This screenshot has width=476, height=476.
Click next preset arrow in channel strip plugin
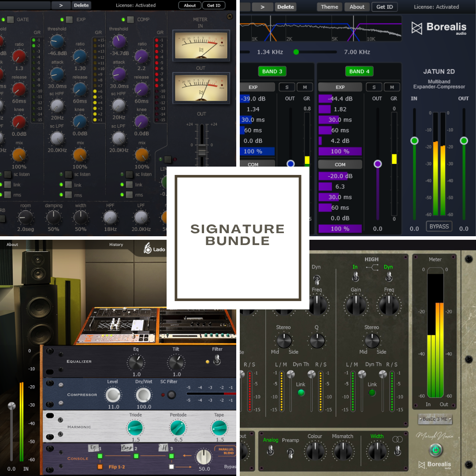61,5
